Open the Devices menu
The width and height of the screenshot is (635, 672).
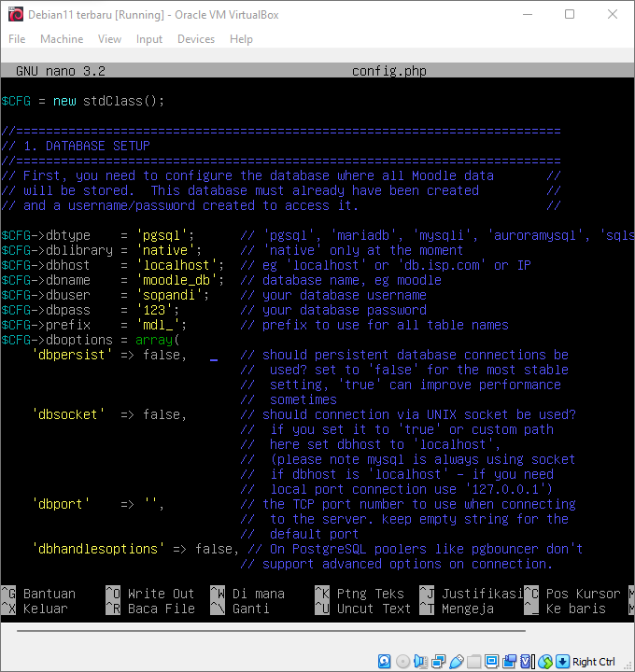pyautogui.click(x=196, y=39)
